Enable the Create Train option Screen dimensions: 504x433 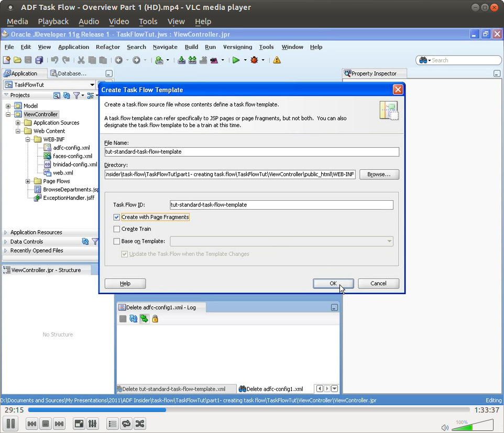[116, 228]
